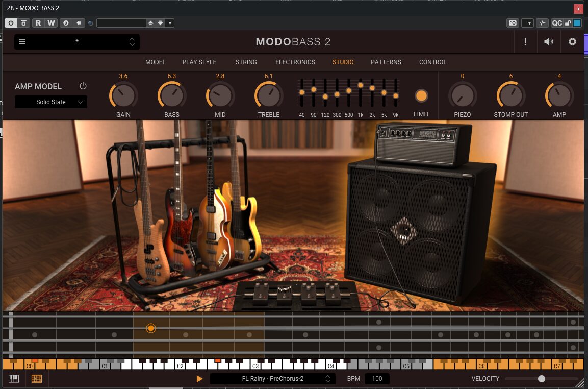Open the PATTERNS tab
588x389 pixels.
386,62
